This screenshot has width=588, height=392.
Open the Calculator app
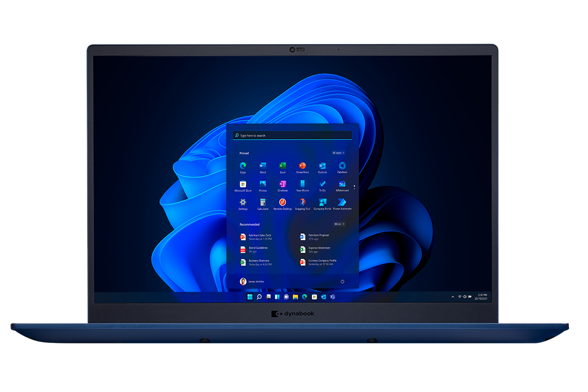tap(263, 202)
